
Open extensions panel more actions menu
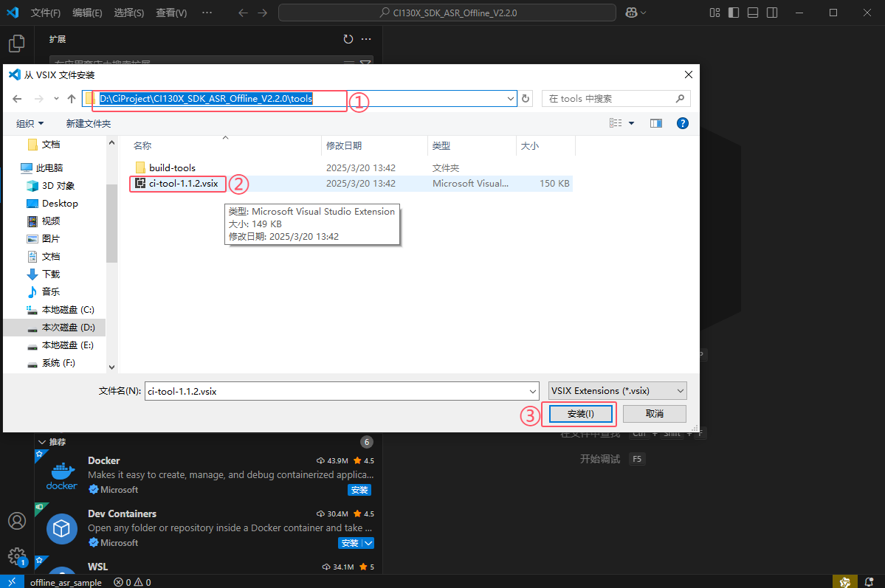point(366,39)
